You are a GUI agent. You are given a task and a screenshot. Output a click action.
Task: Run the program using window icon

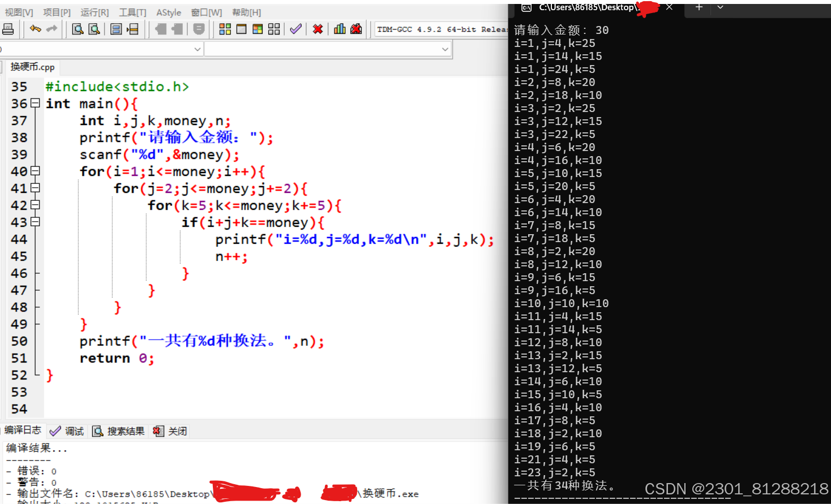coord(241,29)
